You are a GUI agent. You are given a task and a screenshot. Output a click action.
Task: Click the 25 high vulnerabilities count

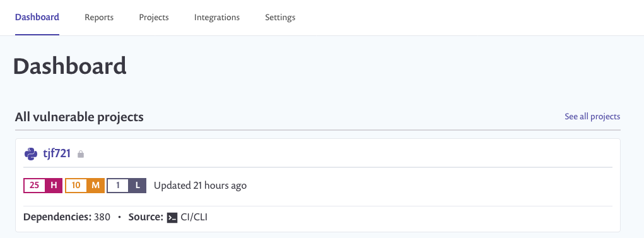35,186
